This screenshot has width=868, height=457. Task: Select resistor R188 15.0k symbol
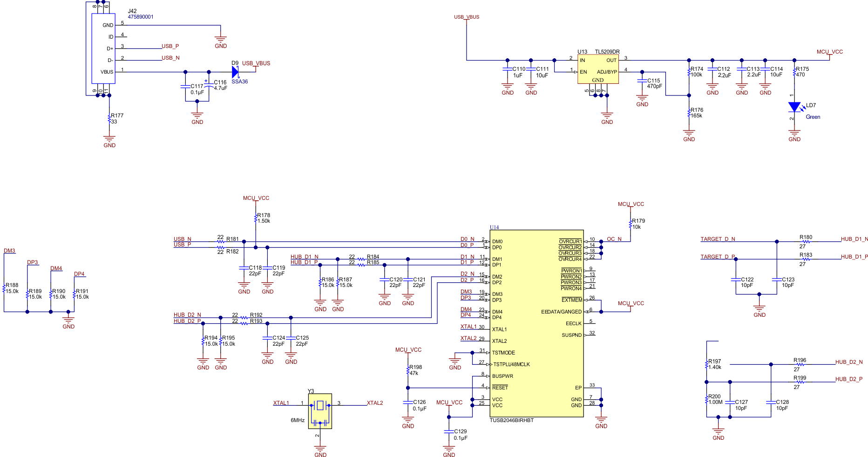pyautogui.click(x=4, y=288)
